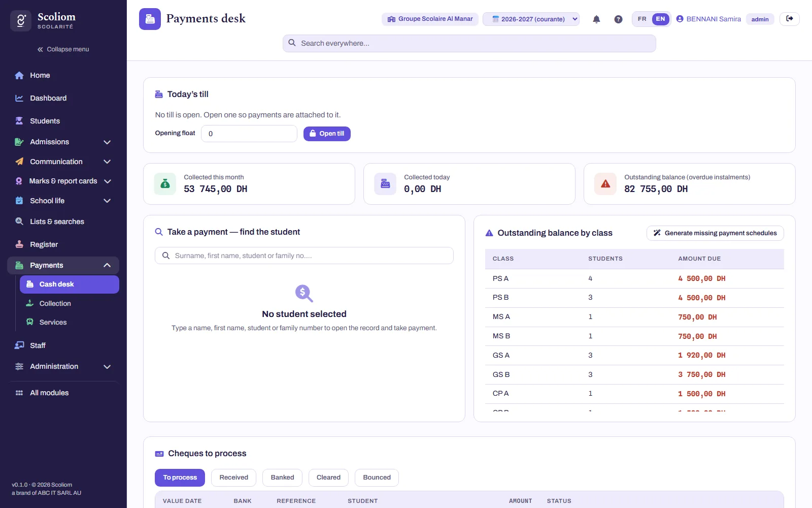This screenshot has height=508, width=812.
Task: Click the Collection icon in Payments submenu
Action: click(30, 303)
